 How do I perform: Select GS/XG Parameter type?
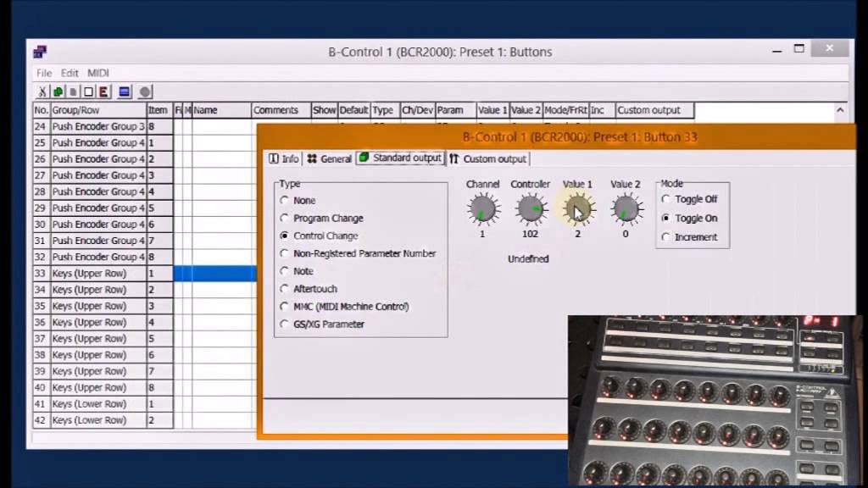point(285,324)
